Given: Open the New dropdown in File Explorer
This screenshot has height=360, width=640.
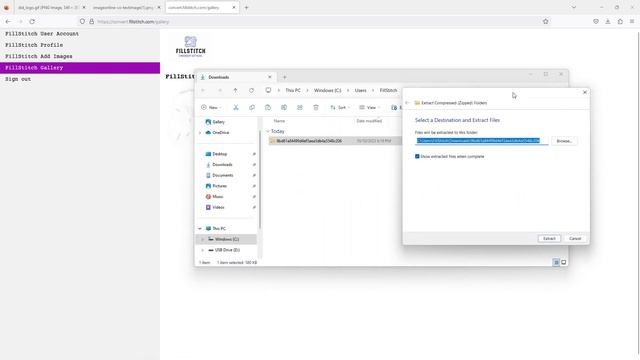Looking at the screenshot, I should point(211,107).
